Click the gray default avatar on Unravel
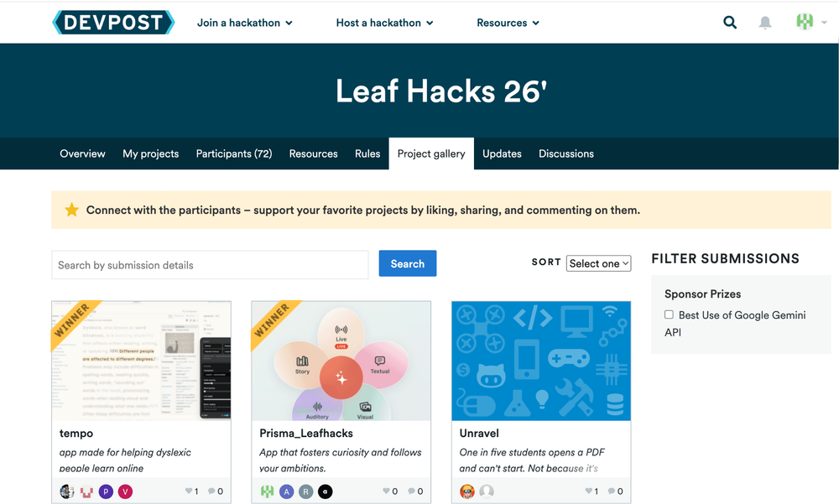The height and width of the screenshot is (504, 839). (487, 491)
